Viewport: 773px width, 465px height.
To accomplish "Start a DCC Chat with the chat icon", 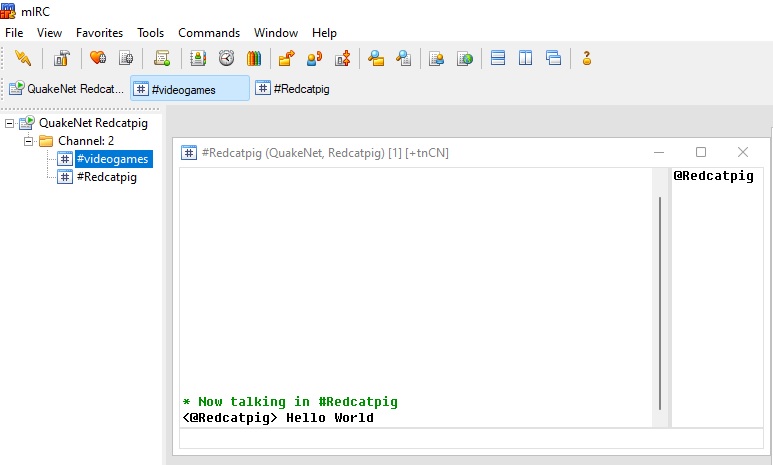I will (x=315, y=58).
